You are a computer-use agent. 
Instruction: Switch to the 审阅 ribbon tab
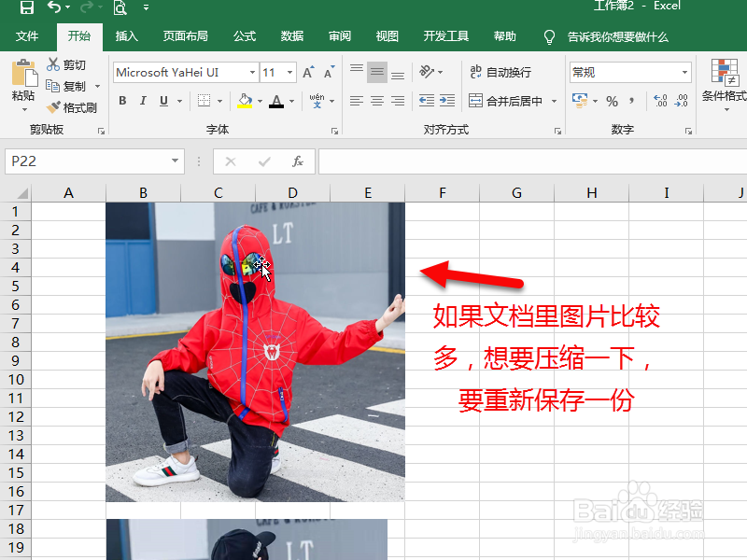pyautogui.click(x=340, y=36)
